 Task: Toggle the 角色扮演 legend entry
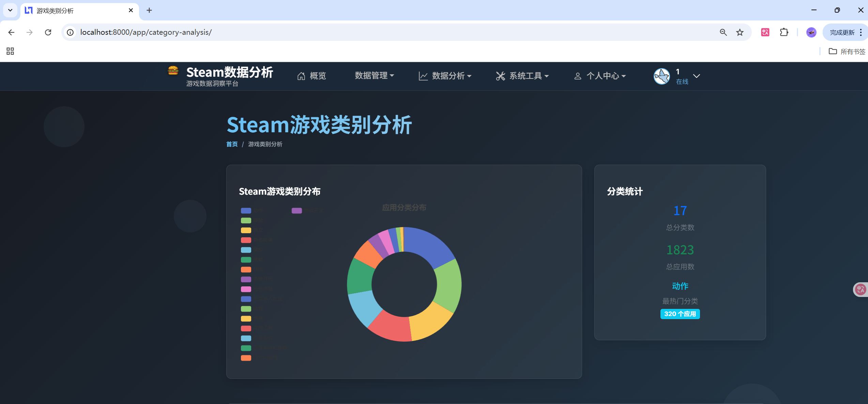click(x=257, y=240)
